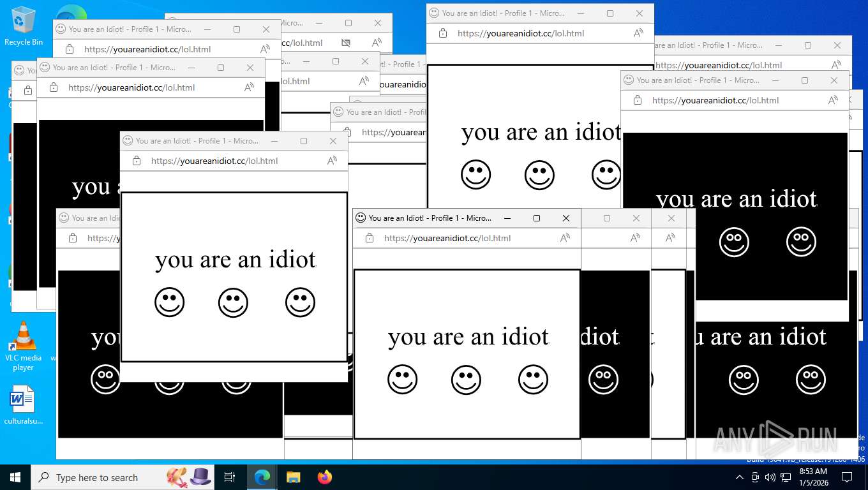Image resolution: width=868 pixels, height=490 pixels.
Task: Click the camera-blocked icon in the address bar
Action: [346, 43]
